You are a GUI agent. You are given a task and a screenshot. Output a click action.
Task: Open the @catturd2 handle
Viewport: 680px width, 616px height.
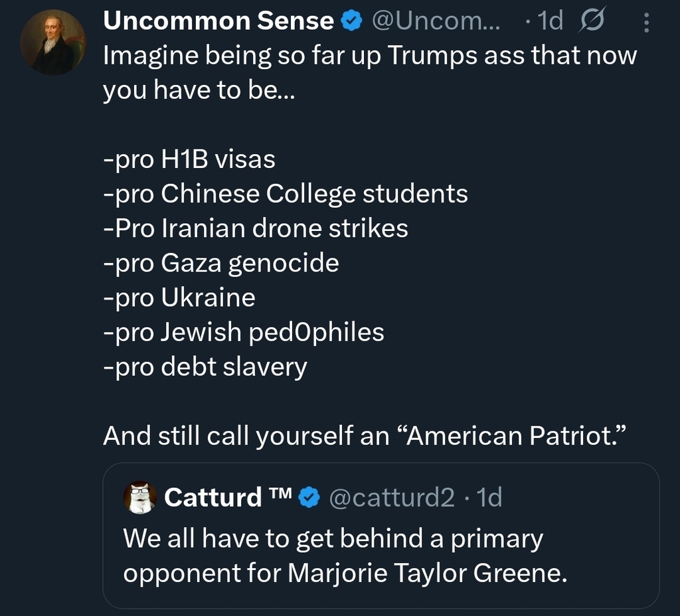point(392,497)
